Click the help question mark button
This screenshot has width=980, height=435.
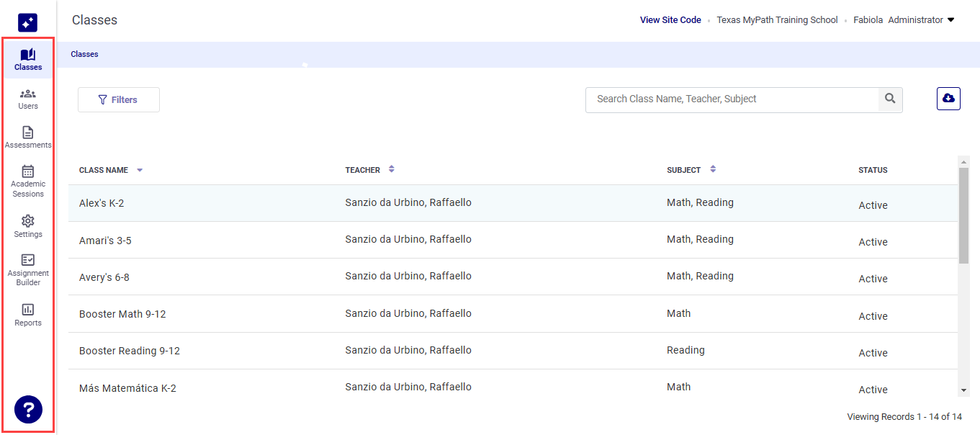coord(28,410)
